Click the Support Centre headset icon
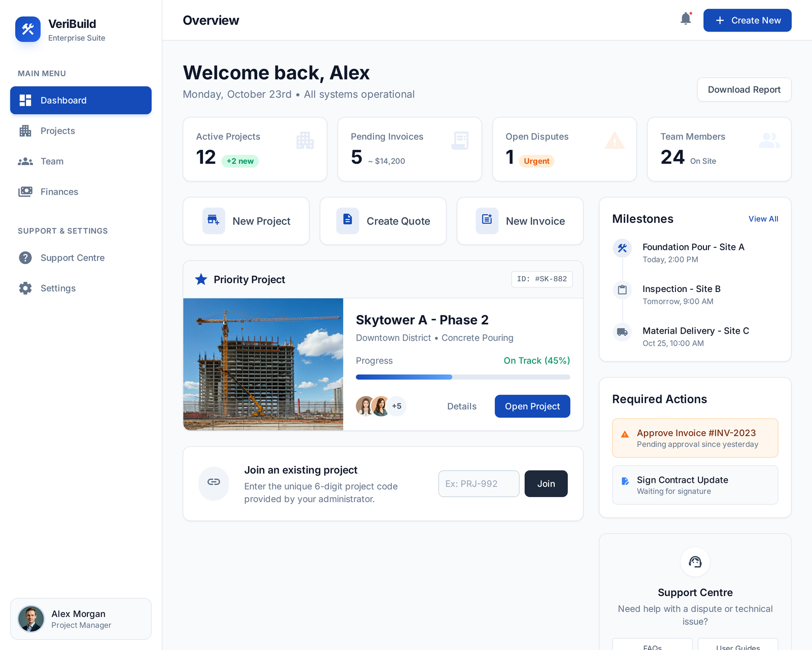Screen dimensions: 812x650 pyautogui.click(x=695, y=562)
